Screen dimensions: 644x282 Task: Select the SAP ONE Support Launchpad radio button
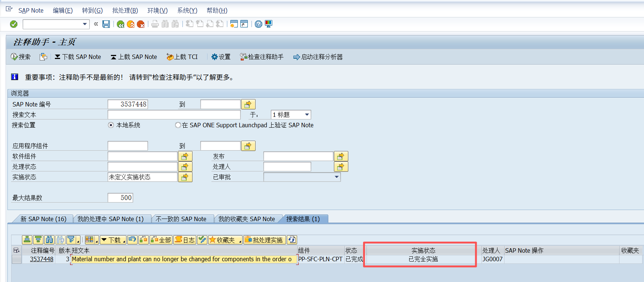(178, 125)
